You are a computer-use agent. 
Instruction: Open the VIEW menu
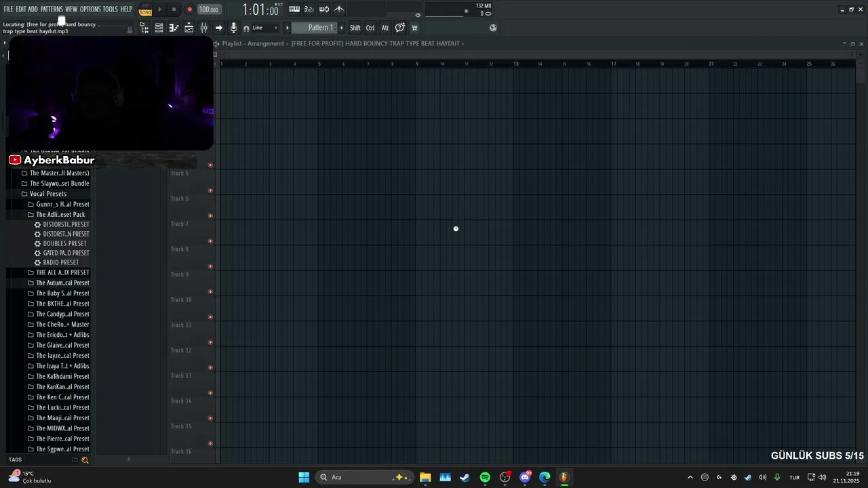[x=71, y=9]
